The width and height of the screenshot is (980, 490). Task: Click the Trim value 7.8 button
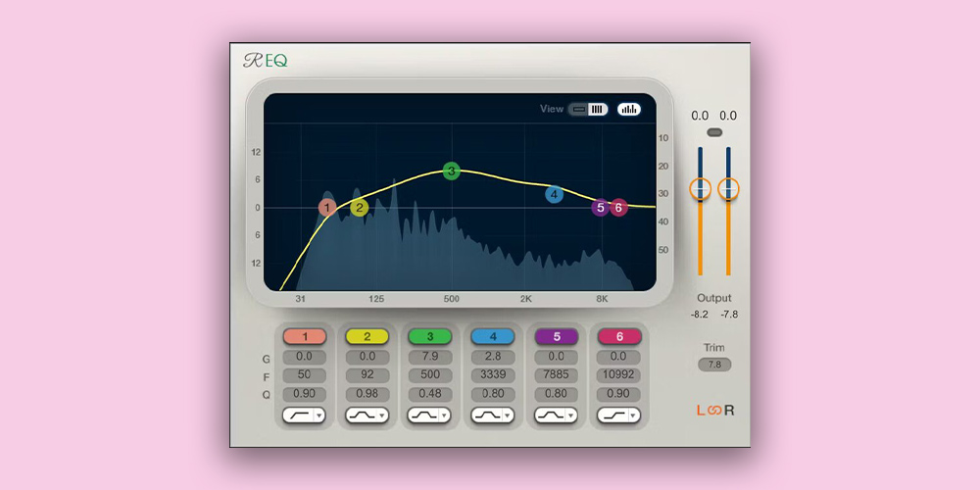pyautogui.click(x=714, y=365)
